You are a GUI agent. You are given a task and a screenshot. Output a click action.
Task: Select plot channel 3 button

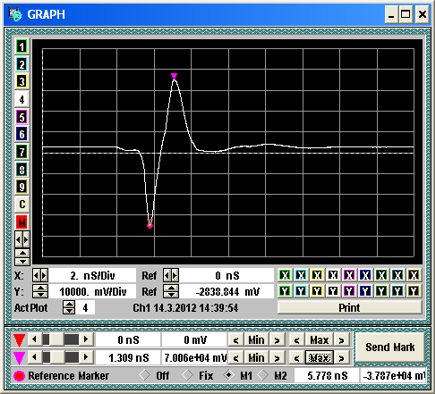(22, 82)
